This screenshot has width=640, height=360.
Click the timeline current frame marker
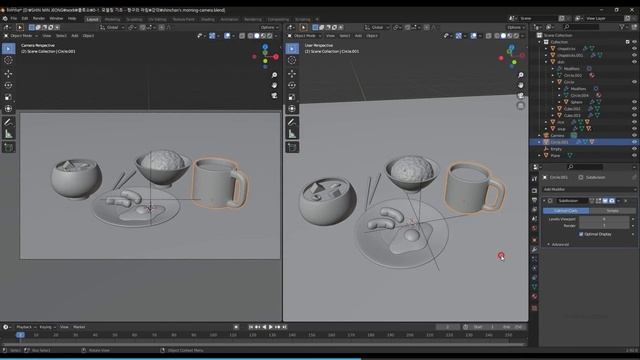click(x=20, y=335)
